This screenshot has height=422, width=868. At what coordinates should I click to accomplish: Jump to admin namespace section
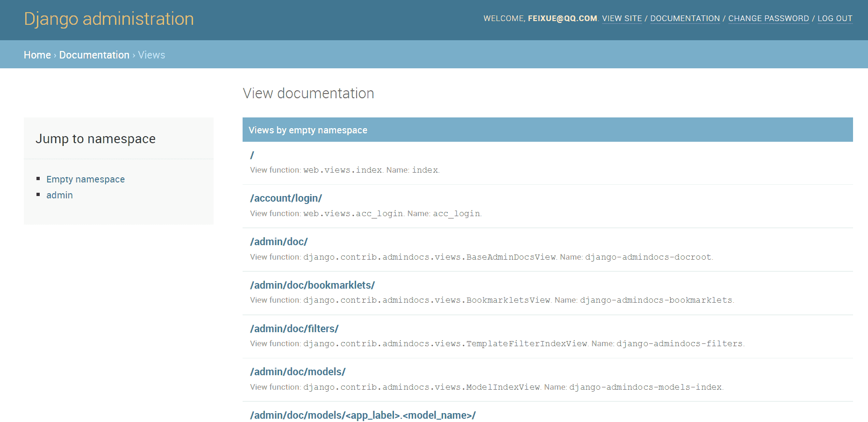point(59,195)
